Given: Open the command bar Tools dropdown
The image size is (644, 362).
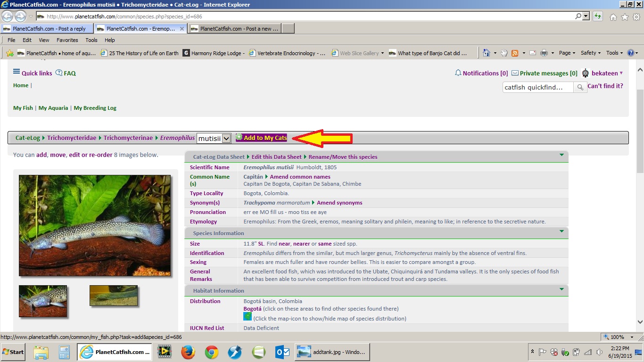Looking at the screenshot, I should (614, 53).
